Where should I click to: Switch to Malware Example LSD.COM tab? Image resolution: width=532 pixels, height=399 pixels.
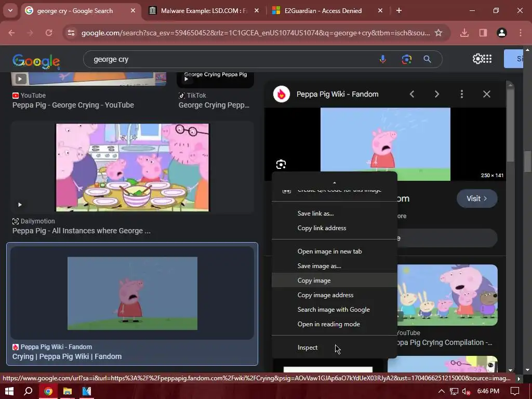(204, 10)
